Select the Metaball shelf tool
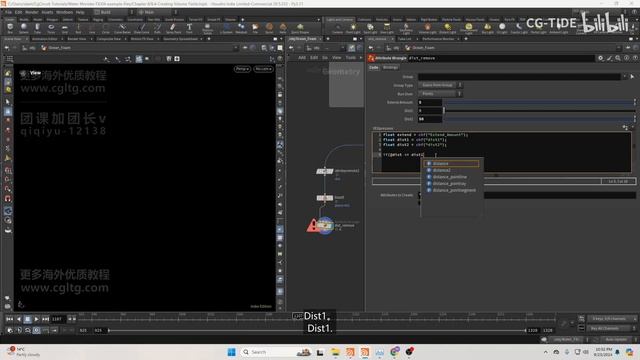Image resolution: width=640 pixels, height=360 pixels. [x=241, y=28]
